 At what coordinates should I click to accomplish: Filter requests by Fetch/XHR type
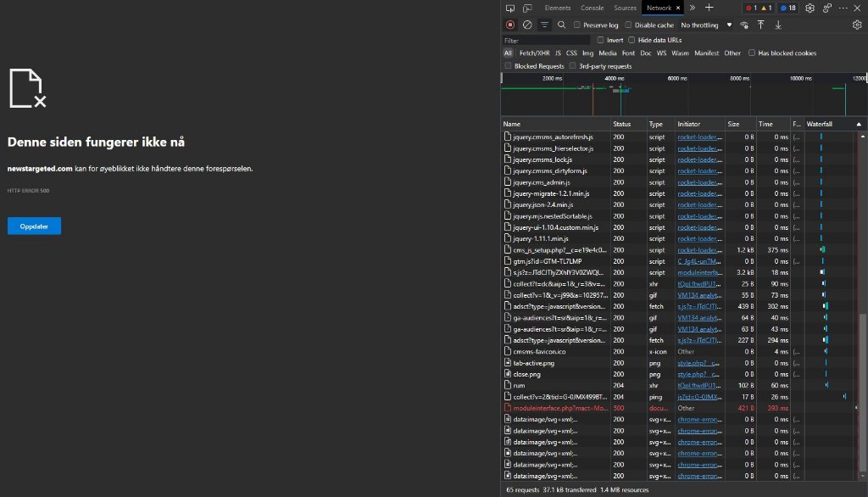(534, 53)
